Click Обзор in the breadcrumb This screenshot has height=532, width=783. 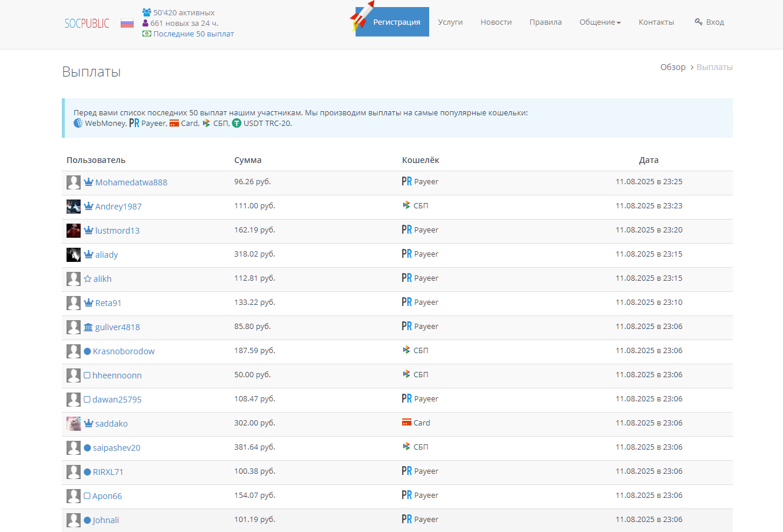[673, 67]
